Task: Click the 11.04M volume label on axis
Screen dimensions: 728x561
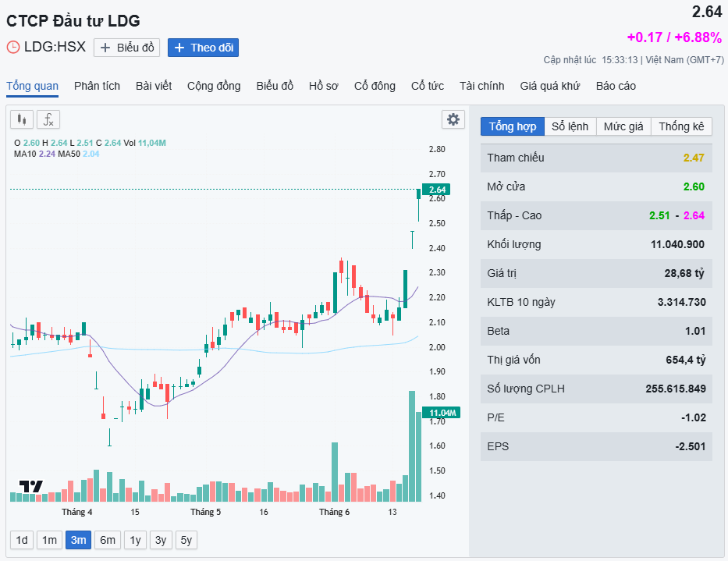Action: coord(442,413)
